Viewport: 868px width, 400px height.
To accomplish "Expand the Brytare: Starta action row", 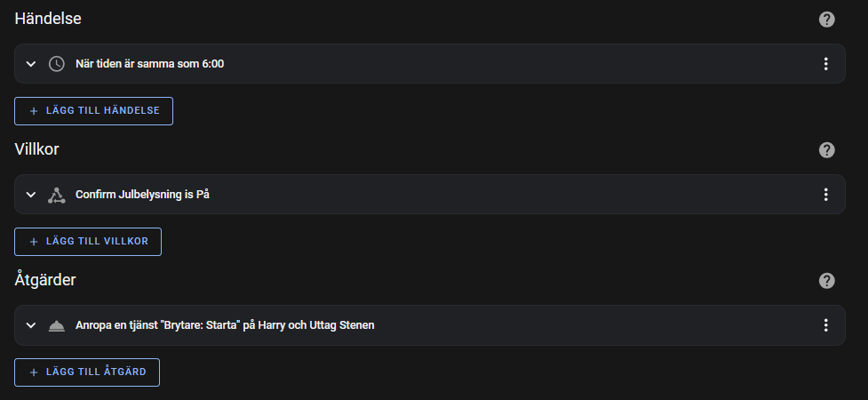I will point(31,325).
